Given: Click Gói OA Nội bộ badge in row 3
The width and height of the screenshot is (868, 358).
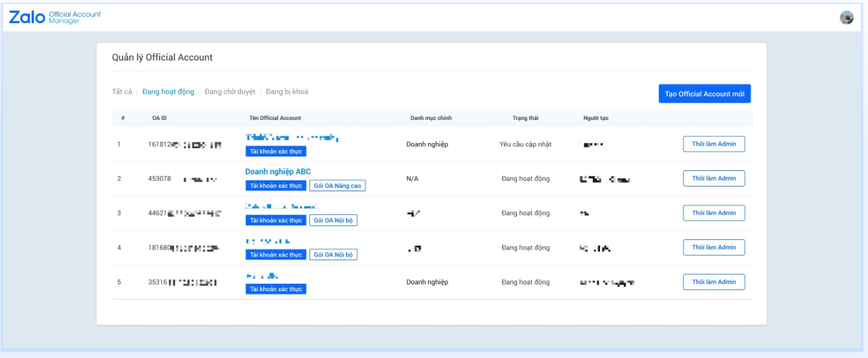Looking at the screenshot, I should (333, 220).
